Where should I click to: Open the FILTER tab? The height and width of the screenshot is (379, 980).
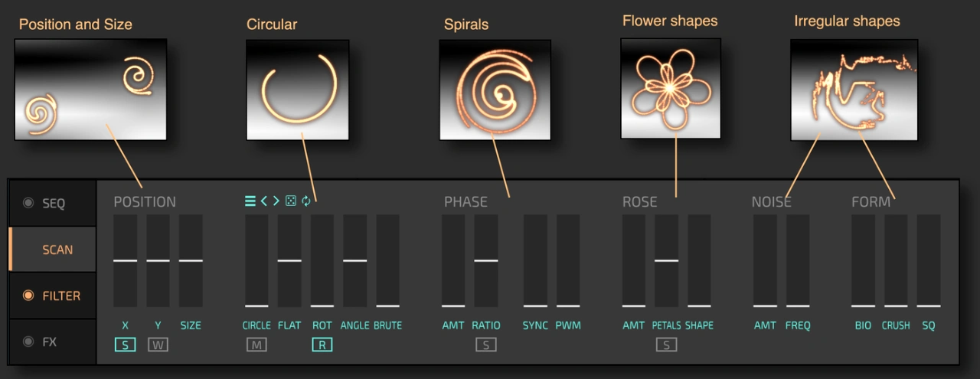[x=60, y=296]
